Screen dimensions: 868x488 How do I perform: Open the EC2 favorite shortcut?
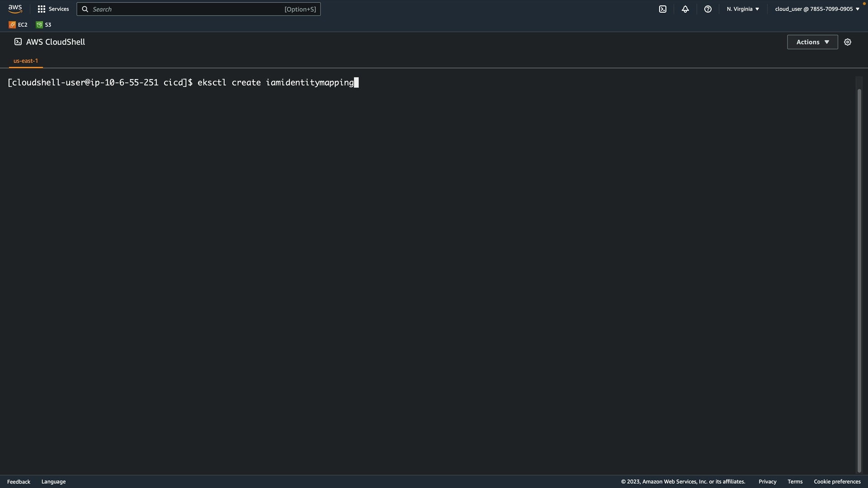tap(18, 25)
